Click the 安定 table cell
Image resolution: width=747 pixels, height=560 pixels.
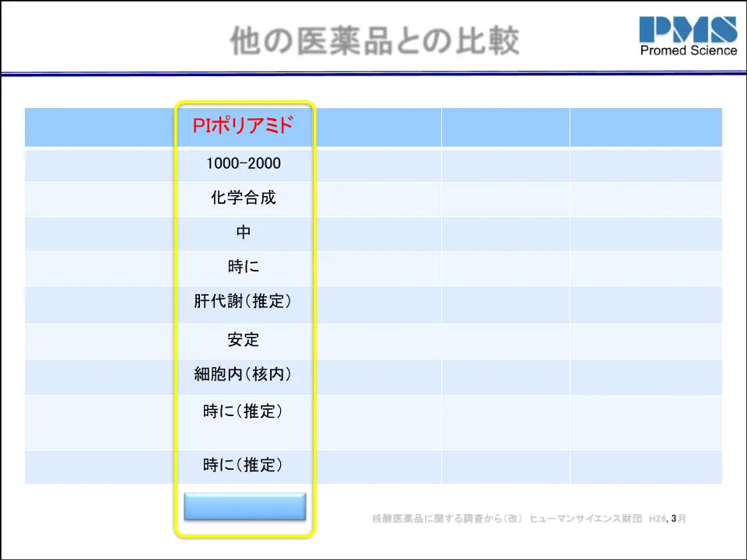(244, 340)
